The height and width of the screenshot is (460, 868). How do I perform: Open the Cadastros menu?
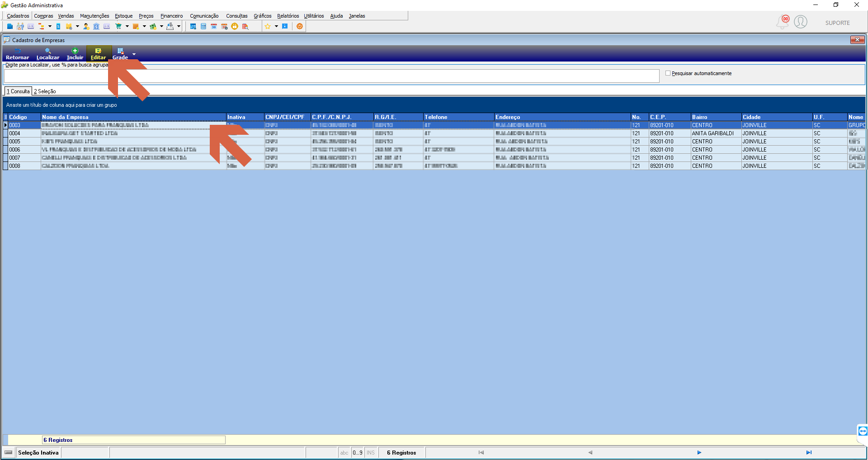pos(18,16)
